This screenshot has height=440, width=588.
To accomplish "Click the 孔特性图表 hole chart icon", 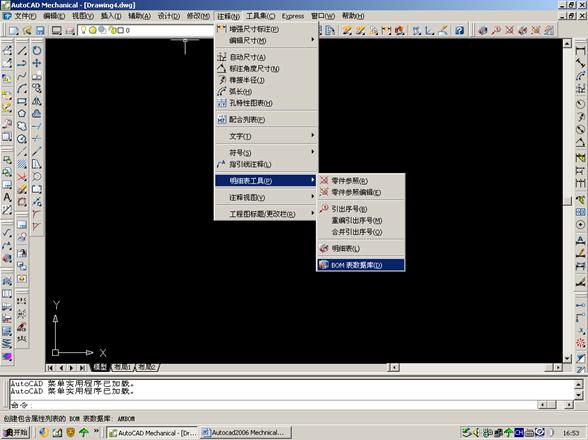I will [x=222, y=103].
